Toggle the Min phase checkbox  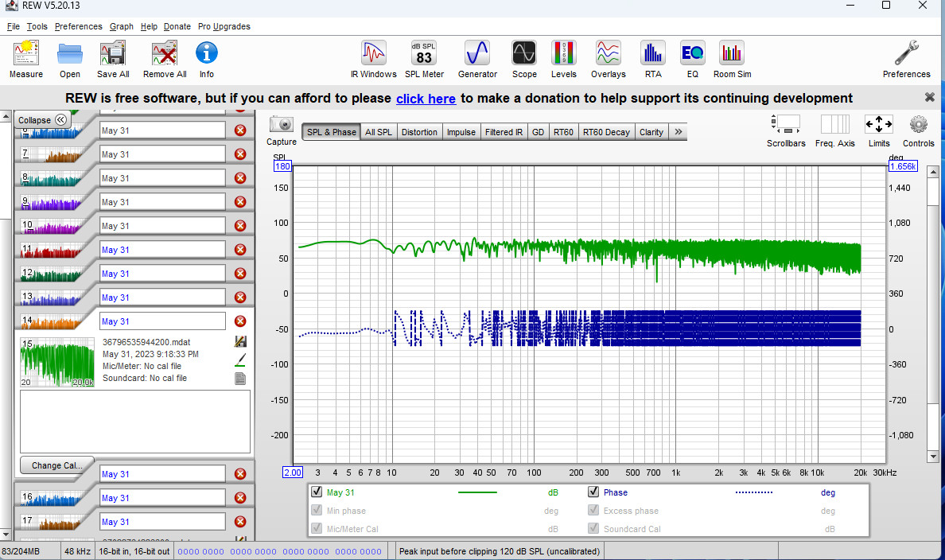[317, 510]
